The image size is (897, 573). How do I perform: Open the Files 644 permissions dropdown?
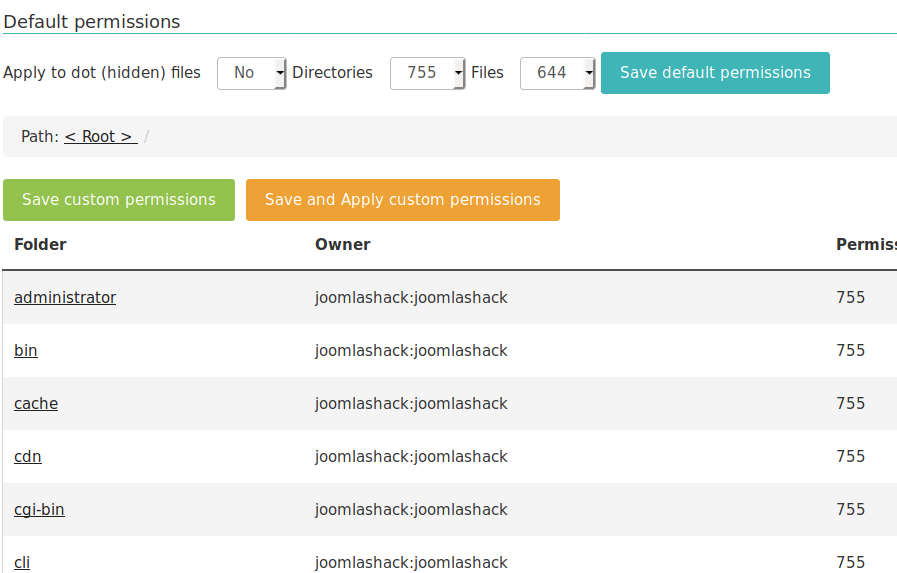pyautogui.click(x=557, y=73)
